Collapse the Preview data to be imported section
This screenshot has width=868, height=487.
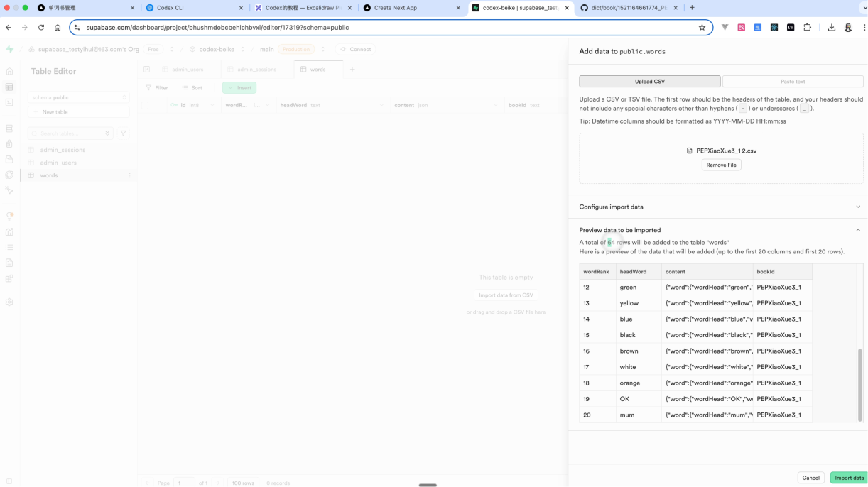click(857, 230)
